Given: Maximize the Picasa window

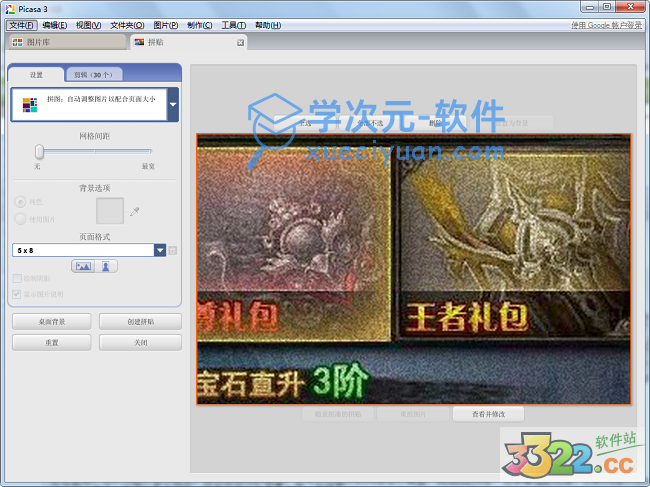Looking at the screenshot, I should (x=607, y=7).
